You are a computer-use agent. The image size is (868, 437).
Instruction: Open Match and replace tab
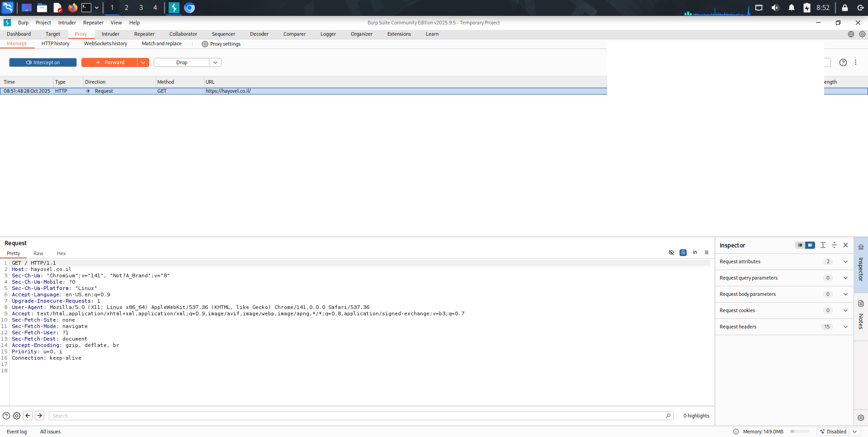pyautogui.click(x=162, y=43)
